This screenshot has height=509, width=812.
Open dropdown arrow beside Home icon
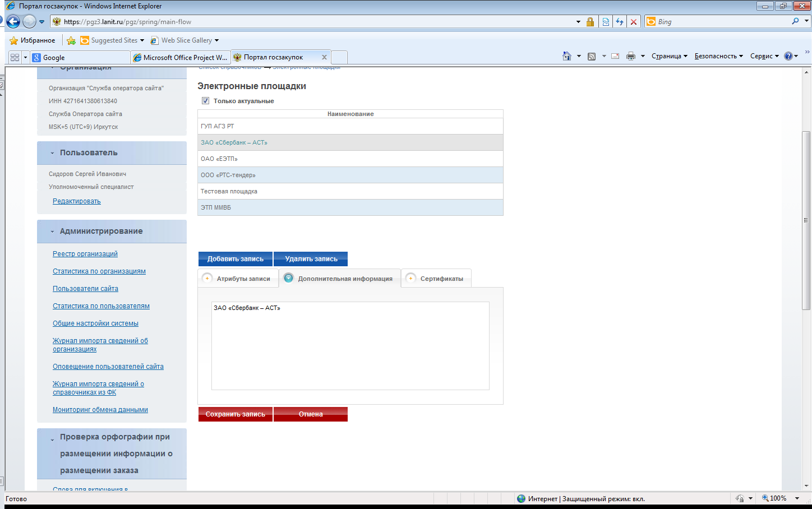(x=579, y=56)
